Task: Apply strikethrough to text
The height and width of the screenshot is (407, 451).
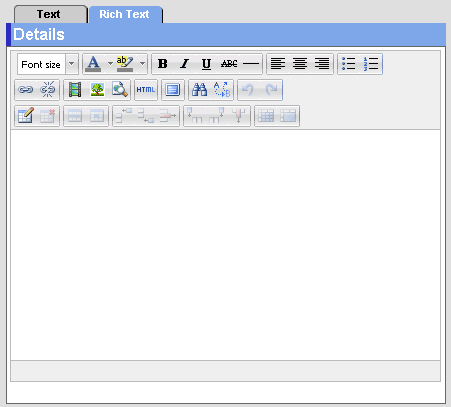Action: coord(229,64)
